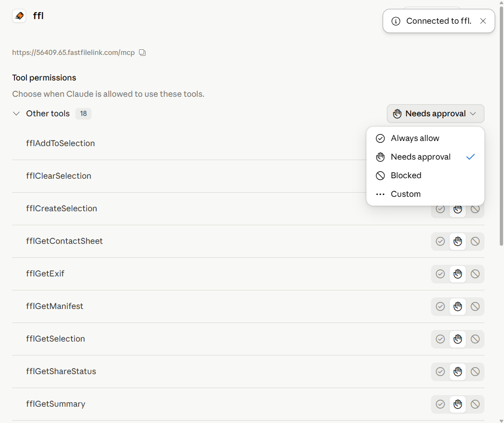This screenshot has width=504, height=423.
Task: Allow fflGetSummary always
Action: (x=440, y=404)
